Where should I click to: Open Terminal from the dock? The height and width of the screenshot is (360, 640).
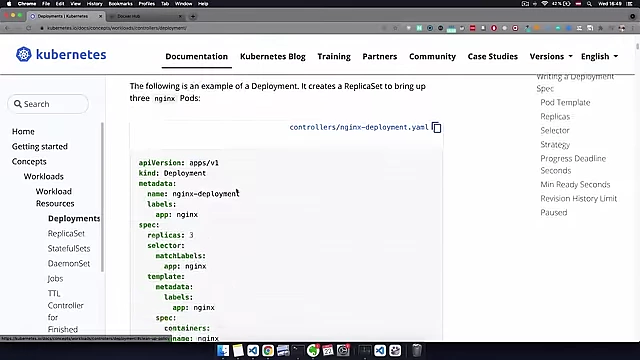tap(298, 351)
